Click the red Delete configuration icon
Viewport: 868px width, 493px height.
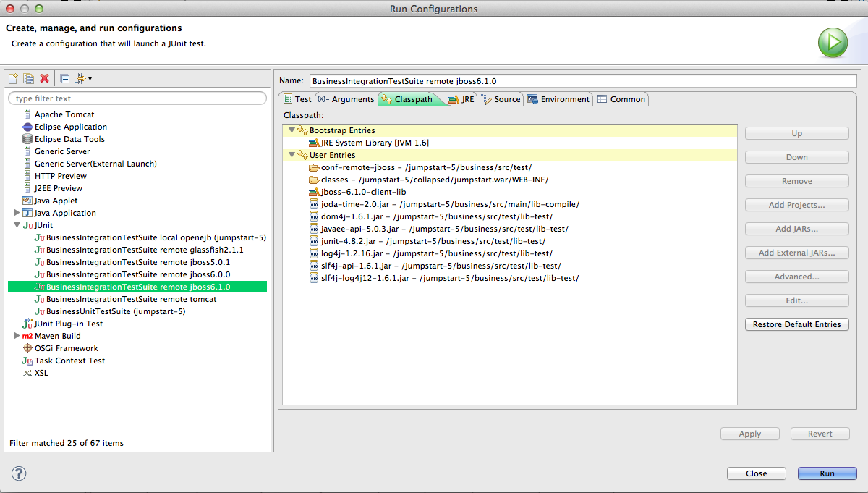44,79
